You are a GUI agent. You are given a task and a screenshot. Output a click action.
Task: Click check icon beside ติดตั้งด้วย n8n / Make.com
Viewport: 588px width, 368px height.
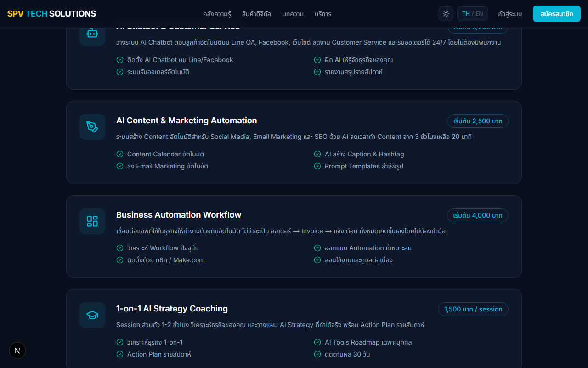point(120,260)
